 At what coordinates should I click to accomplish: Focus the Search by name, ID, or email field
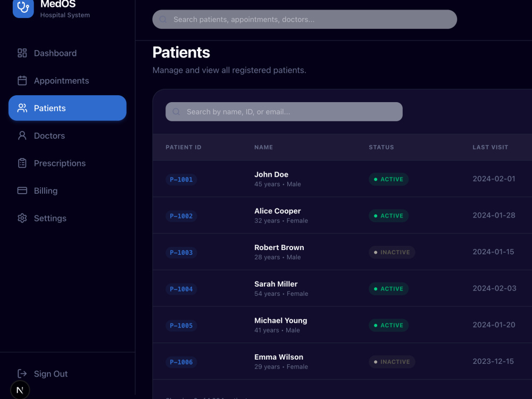(284, 112)
